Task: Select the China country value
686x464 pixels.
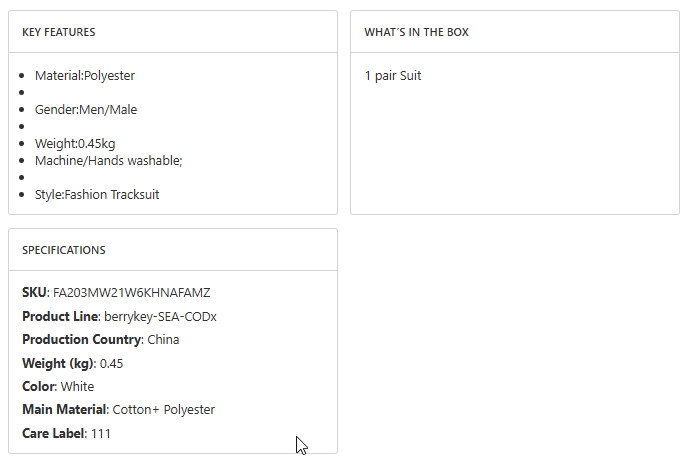Action: pyautogui.click(x=163, y=340)
